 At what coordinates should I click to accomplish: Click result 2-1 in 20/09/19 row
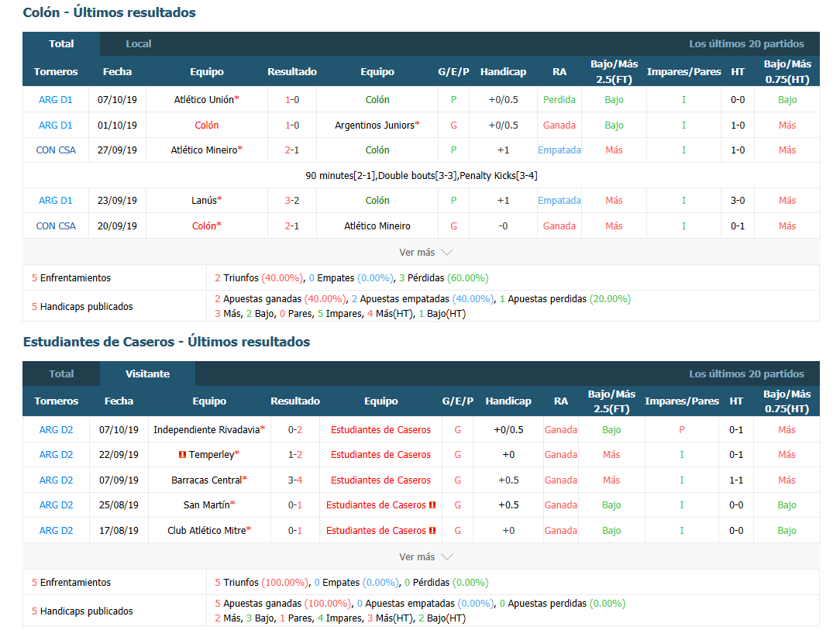292,225
